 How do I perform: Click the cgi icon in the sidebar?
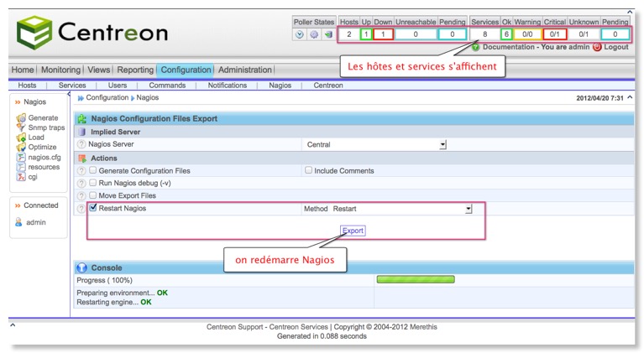click(21, 177)
